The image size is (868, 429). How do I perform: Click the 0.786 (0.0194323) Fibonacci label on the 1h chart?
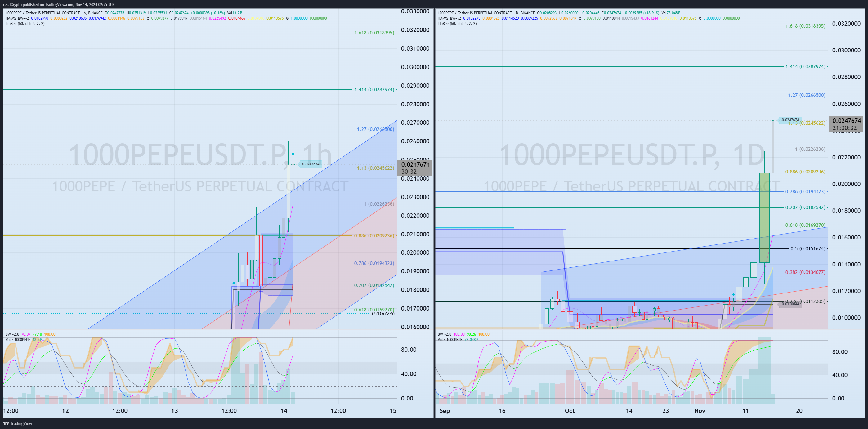374,263
